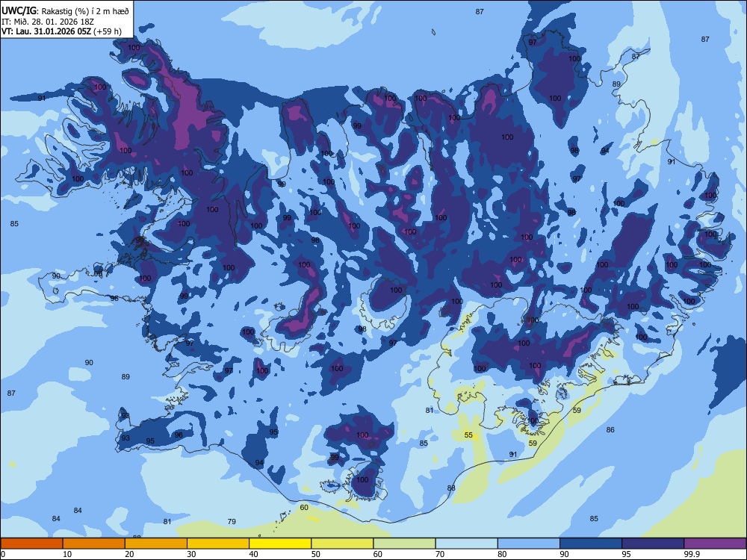The width and height of the screenshot is (747, 560).
Task: Click the legend tick label '99.9'
Action: pos(692,554)
